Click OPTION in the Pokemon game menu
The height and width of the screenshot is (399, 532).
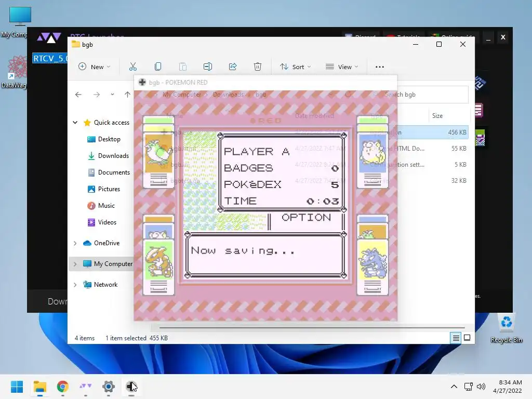tap(306, 218)
